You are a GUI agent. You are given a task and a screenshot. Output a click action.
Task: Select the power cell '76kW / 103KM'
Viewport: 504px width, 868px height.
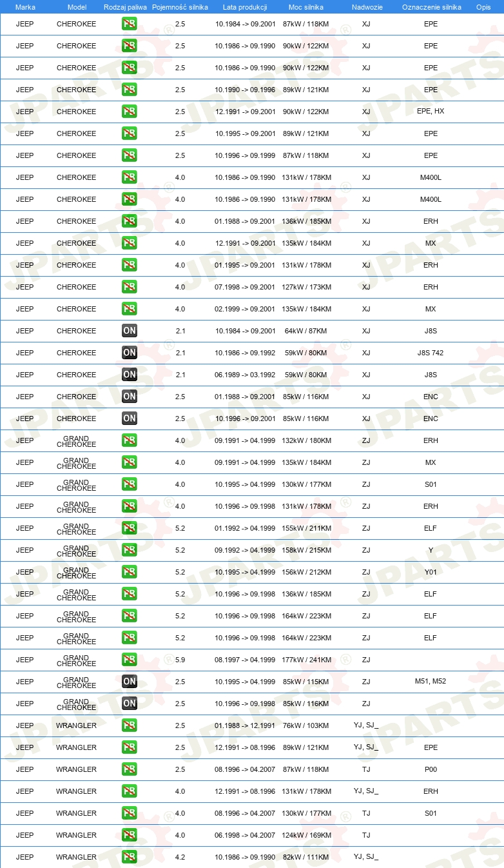click(x=306, y=725)
